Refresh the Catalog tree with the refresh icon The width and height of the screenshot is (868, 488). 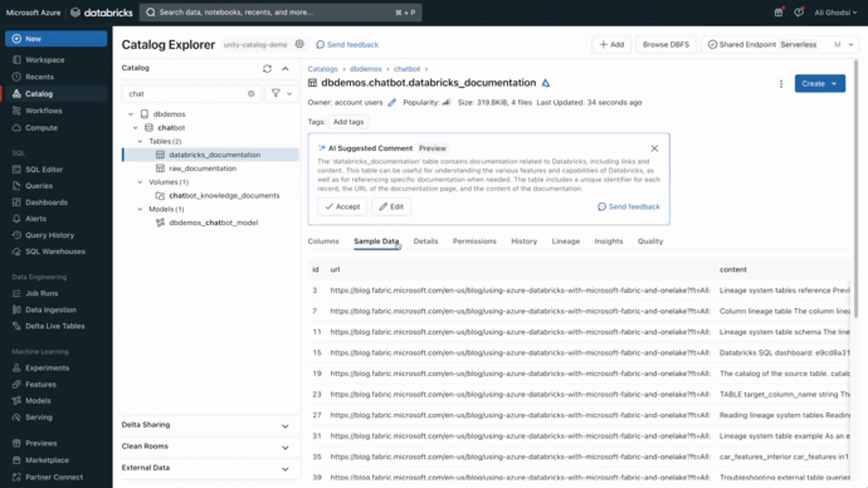267,68
